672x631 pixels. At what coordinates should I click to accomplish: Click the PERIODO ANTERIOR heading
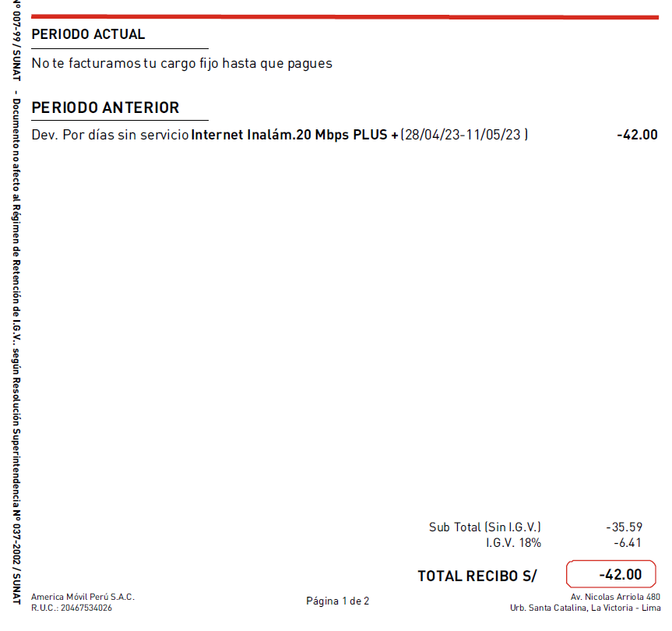pos(105,108)
